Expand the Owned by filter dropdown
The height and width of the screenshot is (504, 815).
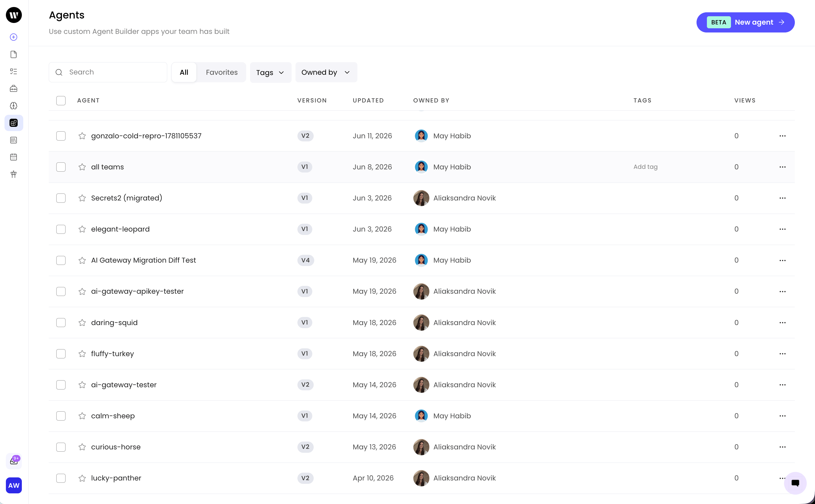tap(326, 72)
